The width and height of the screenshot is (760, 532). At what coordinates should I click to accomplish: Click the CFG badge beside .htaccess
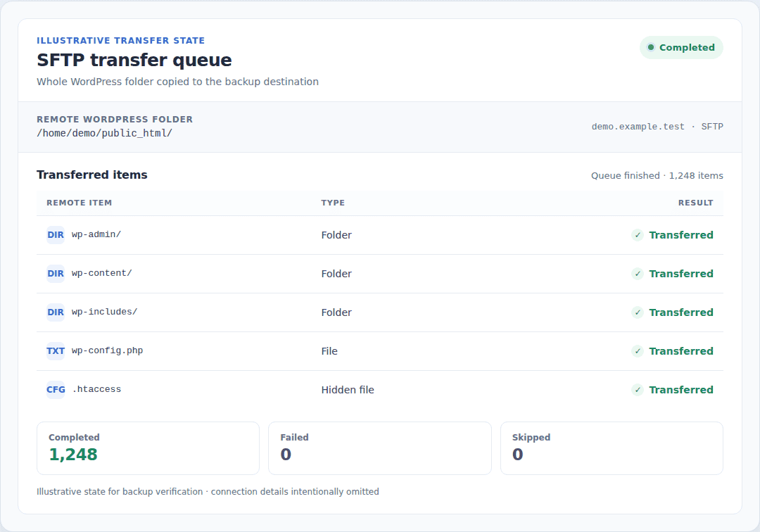tap(56, 390)
